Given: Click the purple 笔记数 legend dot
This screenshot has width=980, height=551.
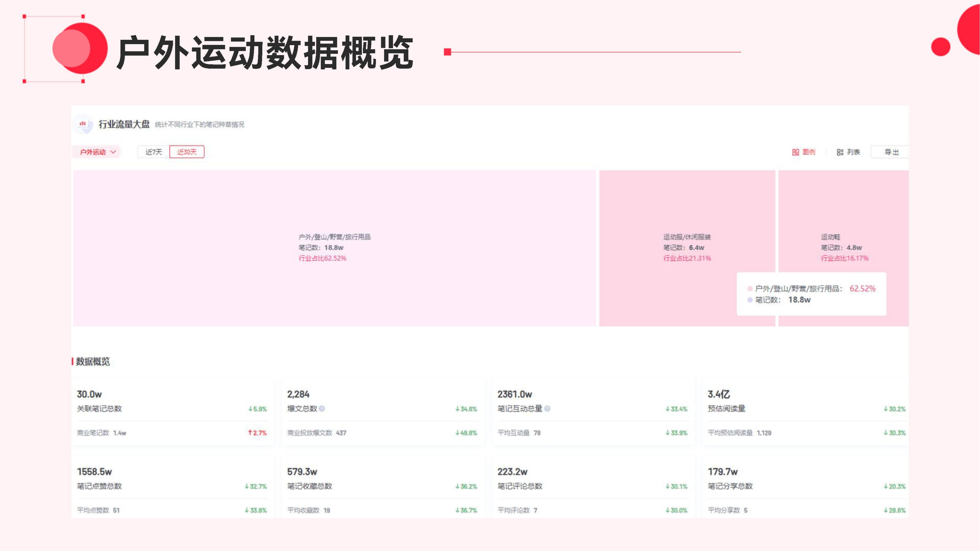Looking at the screenshot, I should point(750,300).
